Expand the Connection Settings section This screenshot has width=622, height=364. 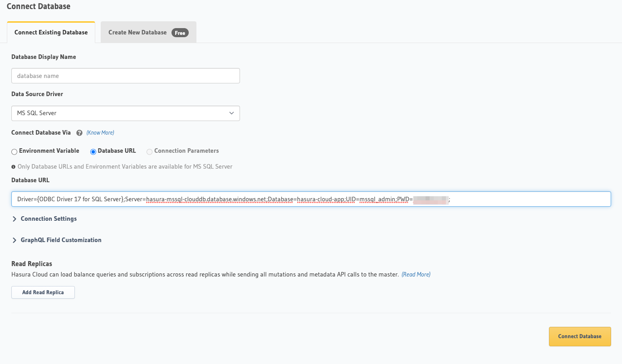[45, 219]
